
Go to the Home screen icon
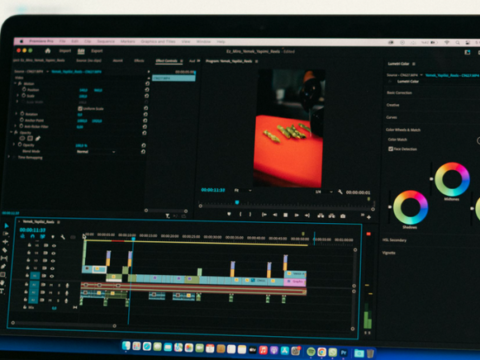pyautogui.click(x=48, y=51)
